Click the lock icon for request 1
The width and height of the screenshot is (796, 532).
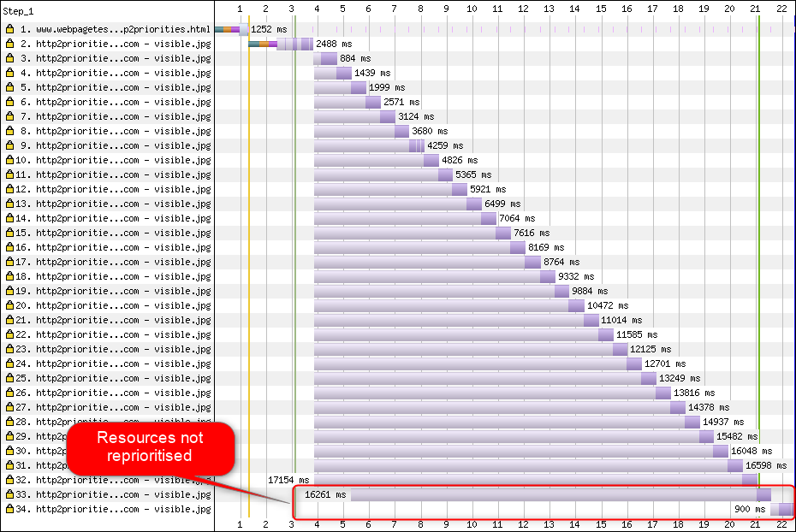(x=9, y=29)
